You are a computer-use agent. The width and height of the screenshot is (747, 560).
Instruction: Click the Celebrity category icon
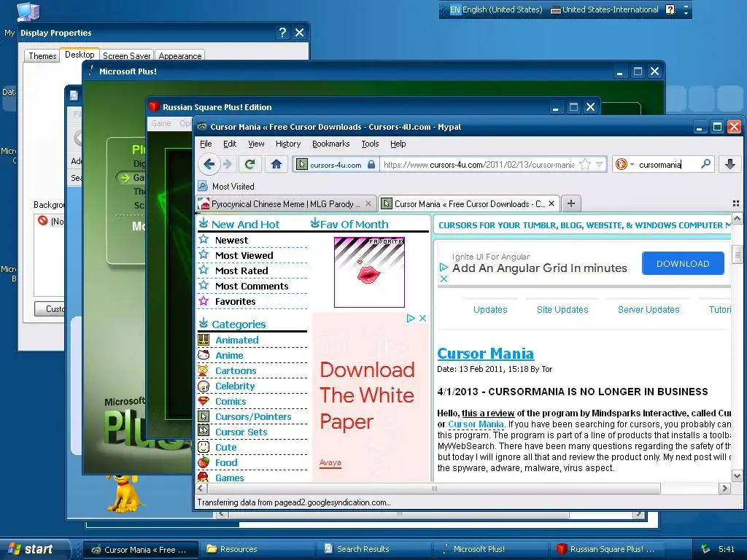pos(204,386)
